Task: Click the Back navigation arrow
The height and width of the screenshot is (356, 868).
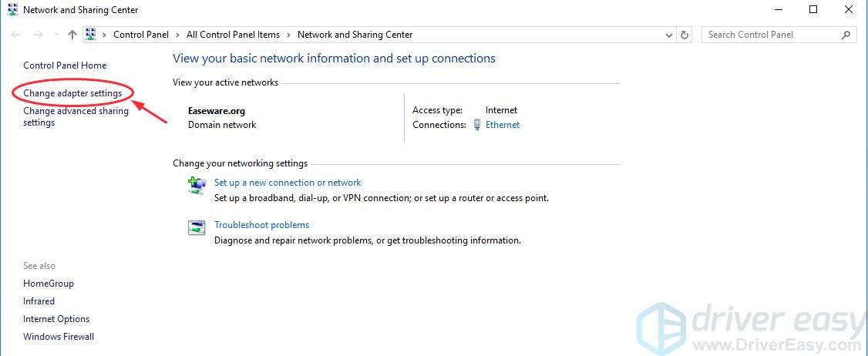Action: click(x=16, y=35)
